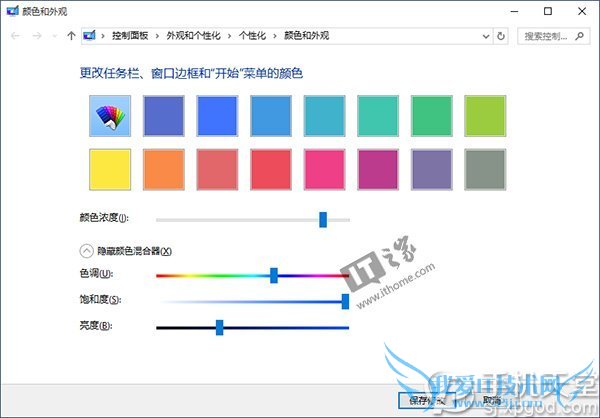This screenshot has height=418, width=600.
Task: Click the search control panel field
Action: tap(553, 36)
